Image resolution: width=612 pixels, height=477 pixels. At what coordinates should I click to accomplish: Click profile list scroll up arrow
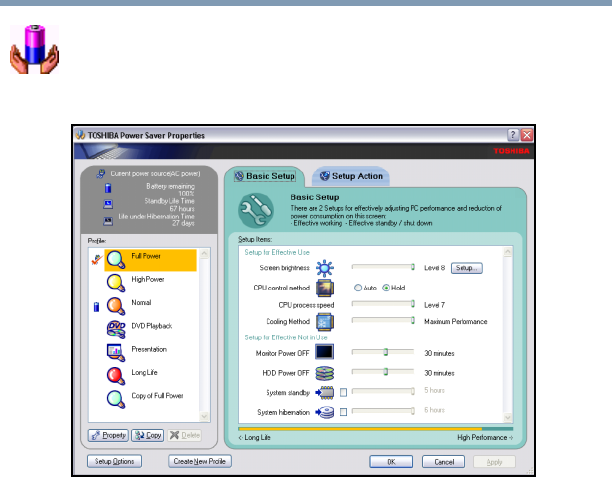[204, 254]
